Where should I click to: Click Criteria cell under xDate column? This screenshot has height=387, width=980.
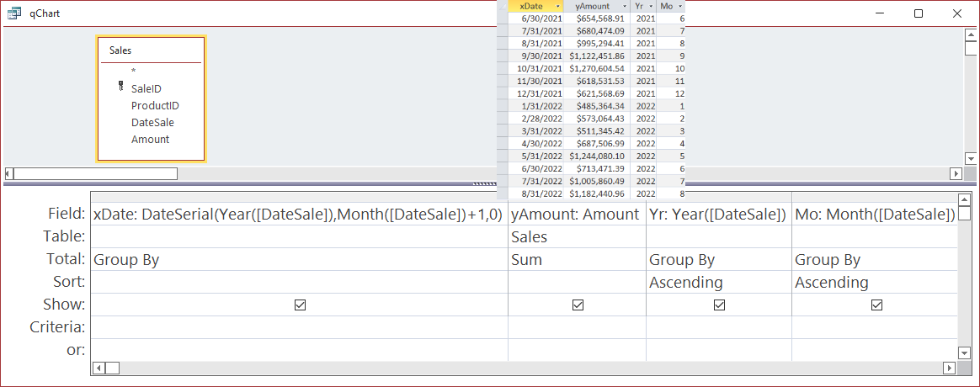pyautogui.click(x=299, y=327)
